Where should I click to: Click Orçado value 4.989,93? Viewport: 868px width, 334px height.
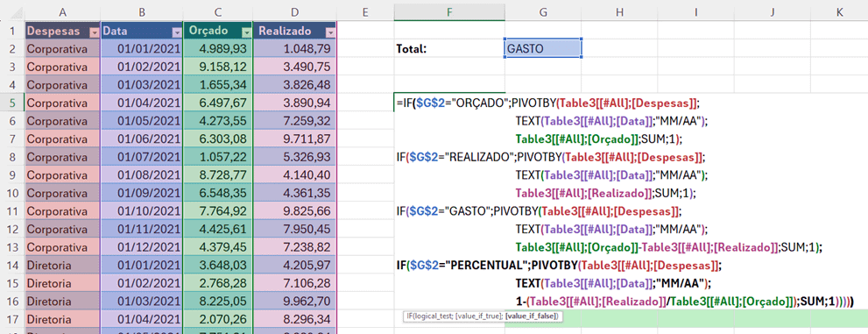[217, 49]
